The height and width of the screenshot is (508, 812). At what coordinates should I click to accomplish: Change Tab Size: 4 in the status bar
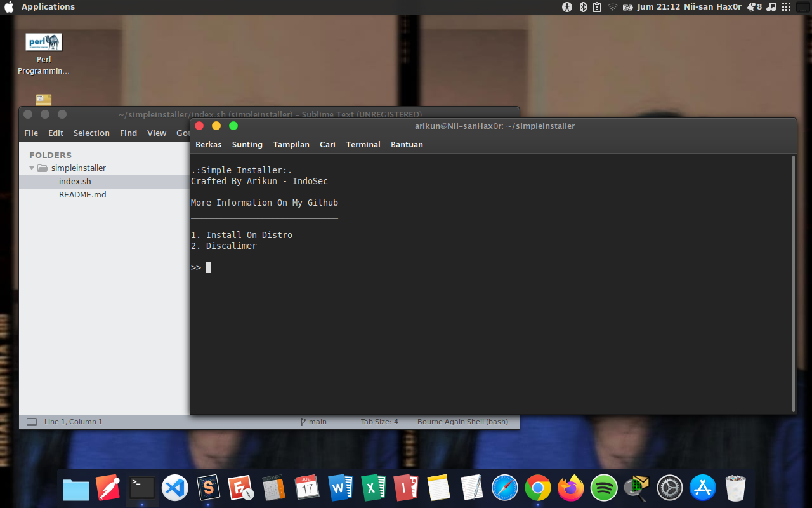coord(379,421)
